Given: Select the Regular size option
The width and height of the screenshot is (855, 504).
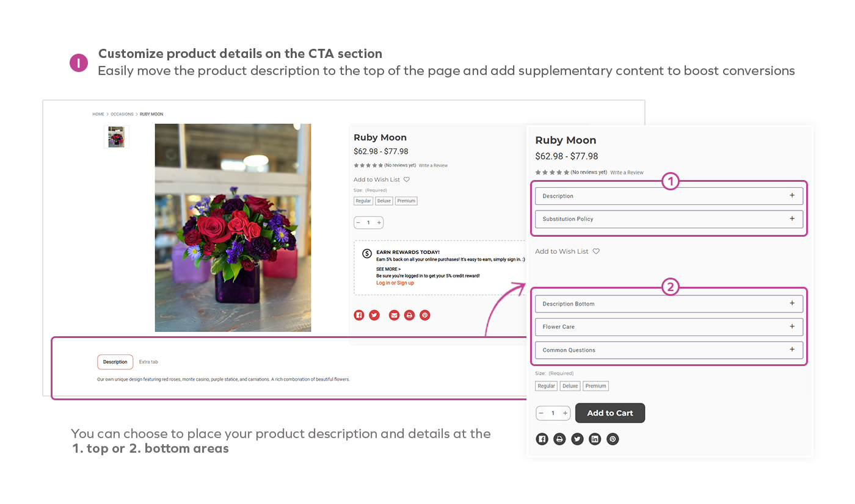Looking at the screenshot, I should tap(546, 386).
